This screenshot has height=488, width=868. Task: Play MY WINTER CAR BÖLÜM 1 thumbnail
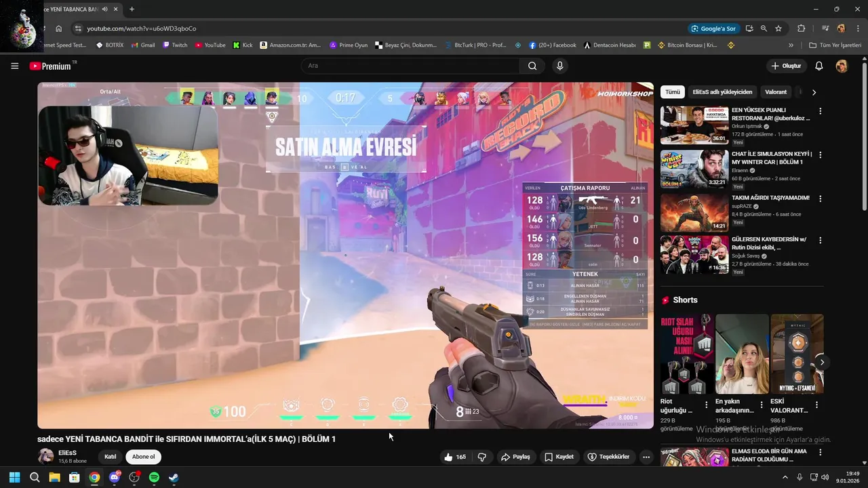[x=694, y=169]
